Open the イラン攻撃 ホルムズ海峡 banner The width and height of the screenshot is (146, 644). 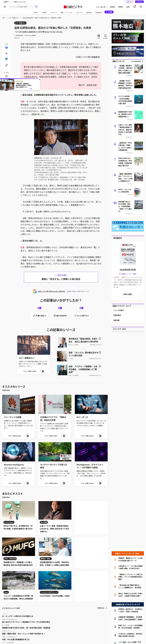pos(128,38)
